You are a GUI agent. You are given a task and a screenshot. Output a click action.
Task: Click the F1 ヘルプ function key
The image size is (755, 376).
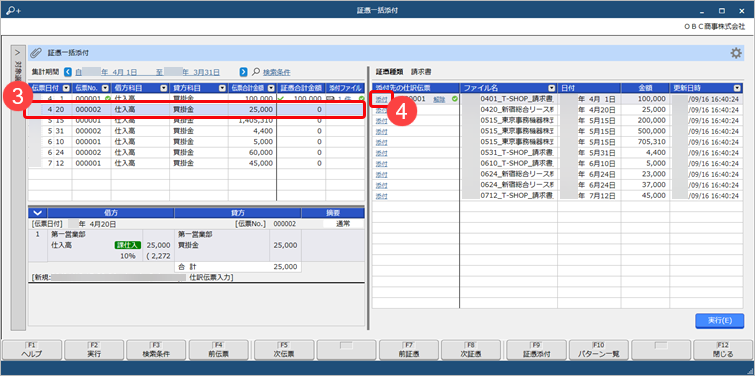[32, 350]
